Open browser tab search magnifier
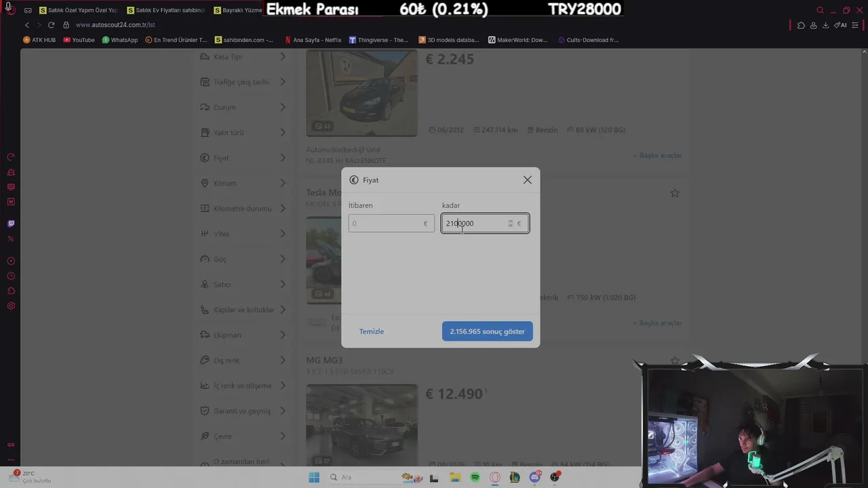This screenshot has height=488, width=868. [820, 10]
